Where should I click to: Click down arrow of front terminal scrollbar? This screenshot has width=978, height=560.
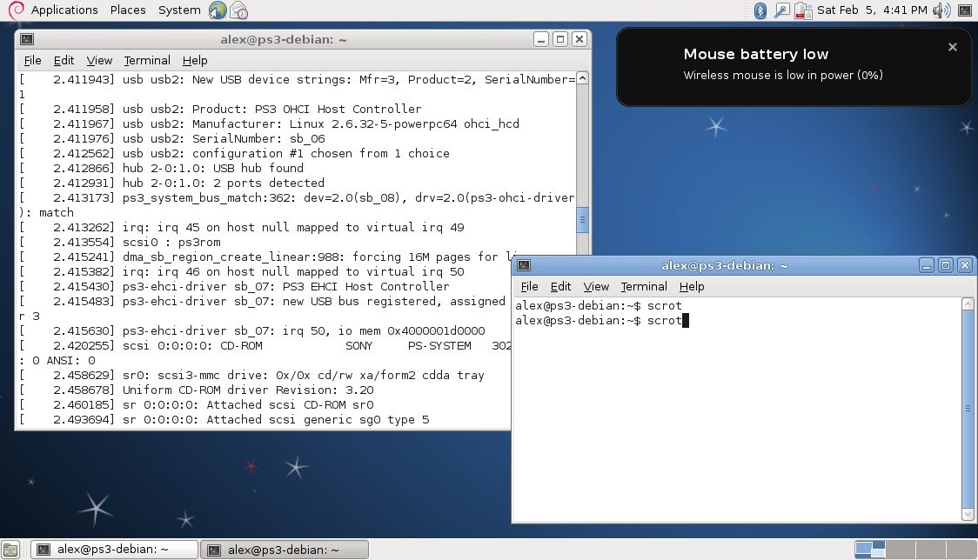(x=968, y=515)
